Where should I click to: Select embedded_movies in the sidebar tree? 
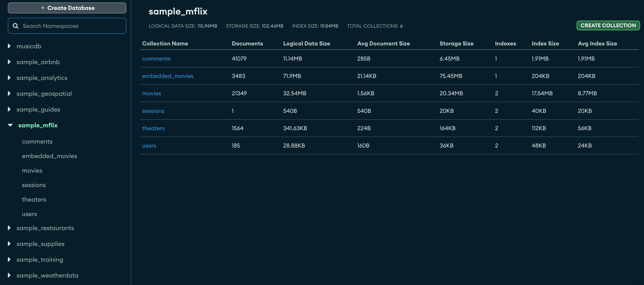pyautogui.click(x=50, y=156)
